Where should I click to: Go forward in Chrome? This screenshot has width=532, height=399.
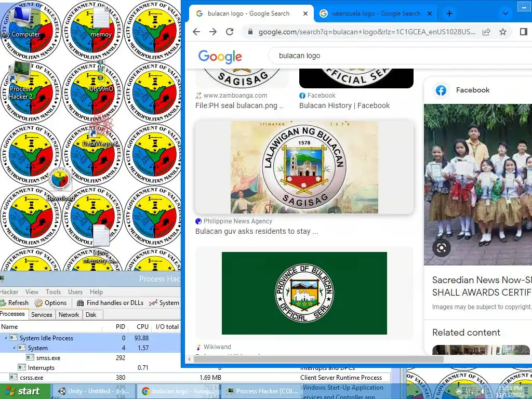tap(212, 32)
